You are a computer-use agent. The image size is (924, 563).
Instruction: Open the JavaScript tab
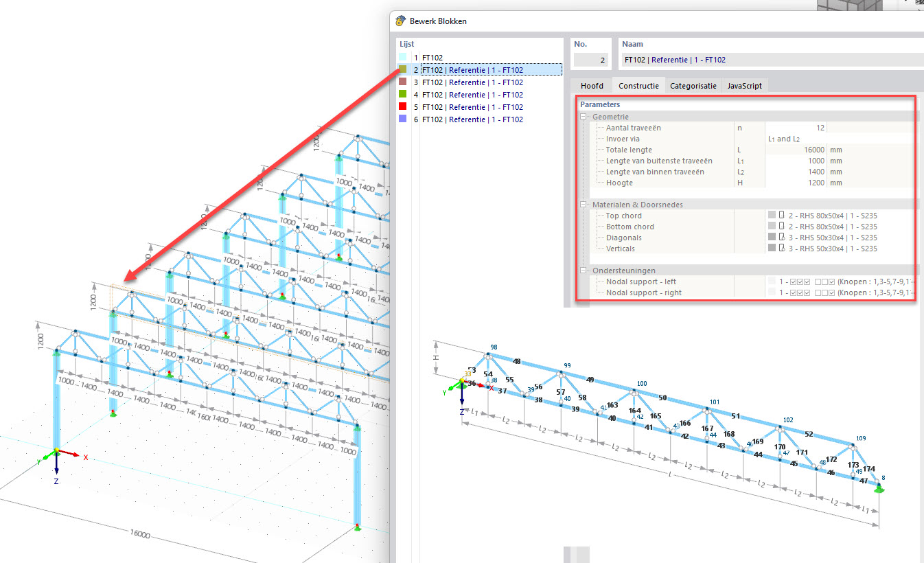coord(745,86)
